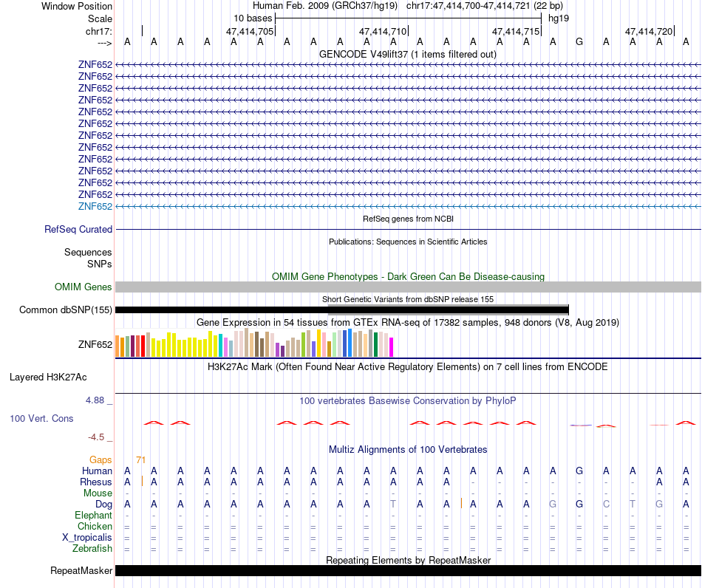The width and height of the screenshot is (702, 588).
Task: Click the G base in the Human alignment row
Action: [579, 471]
